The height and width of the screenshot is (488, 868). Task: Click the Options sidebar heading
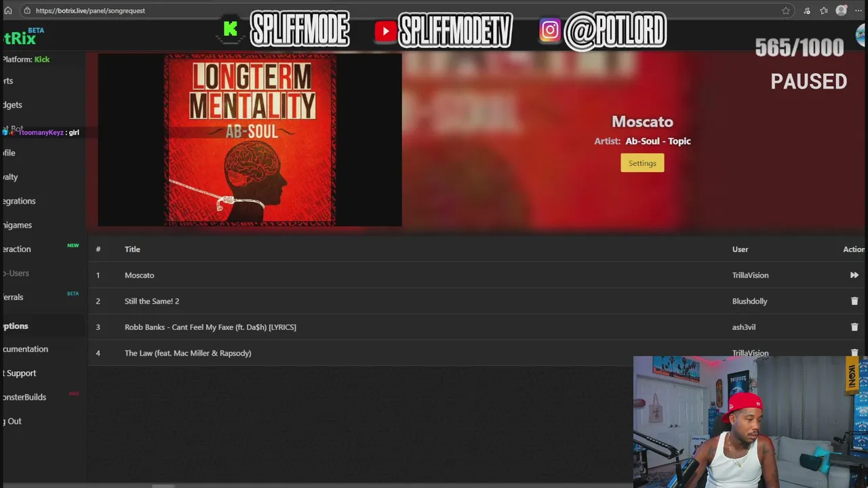[15, 326]
